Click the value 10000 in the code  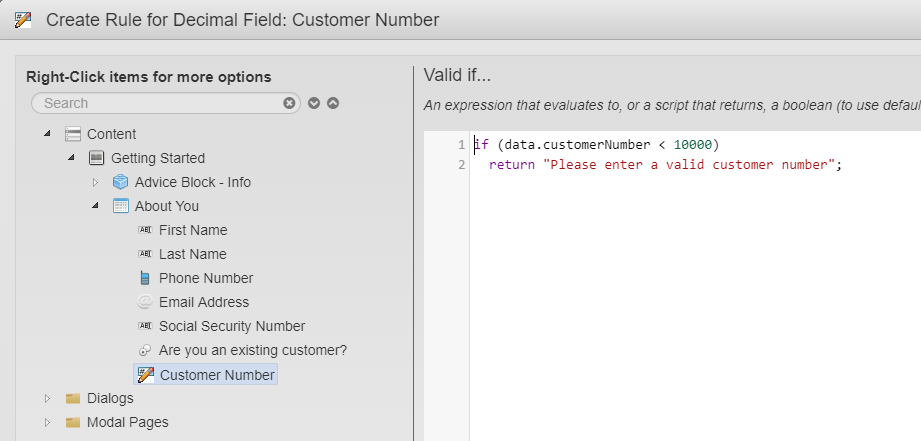tap(693, 144)
